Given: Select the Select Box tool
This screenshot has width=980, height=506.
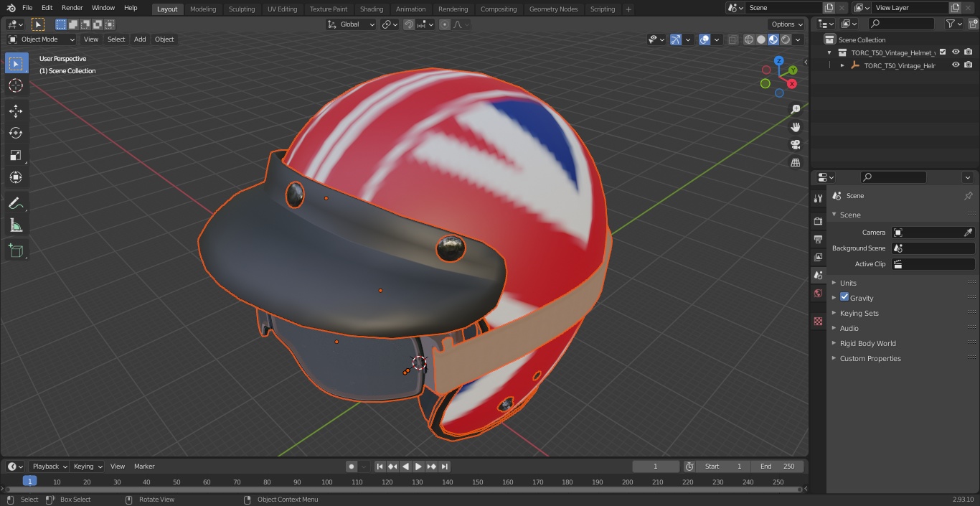Looking at the screenshot, I should 16,63.
